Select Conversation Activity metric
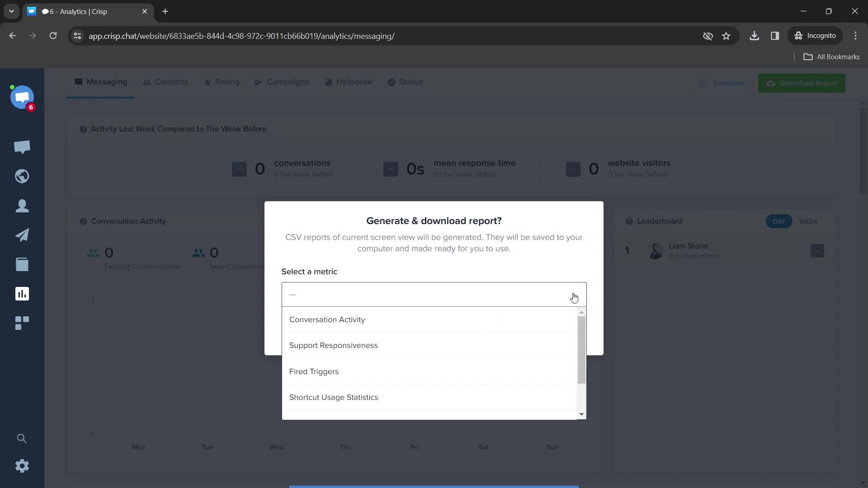Screen dimensions: 868x488 327,319
